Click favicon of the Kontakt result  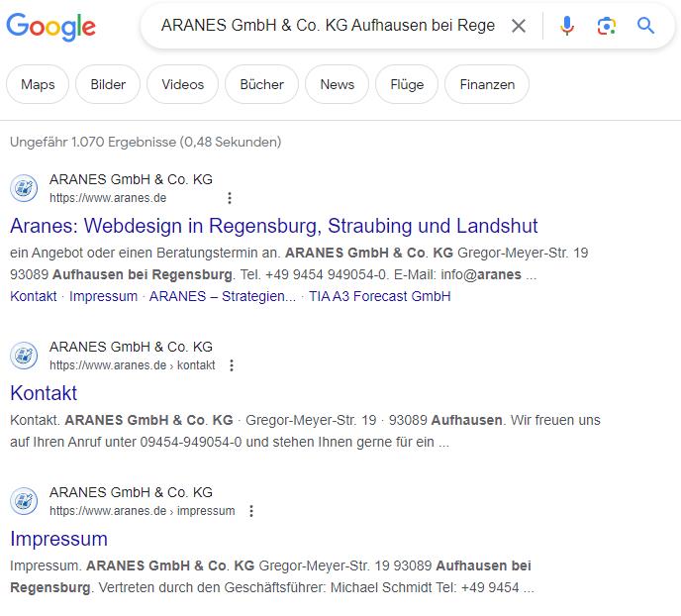click(25, 356)
